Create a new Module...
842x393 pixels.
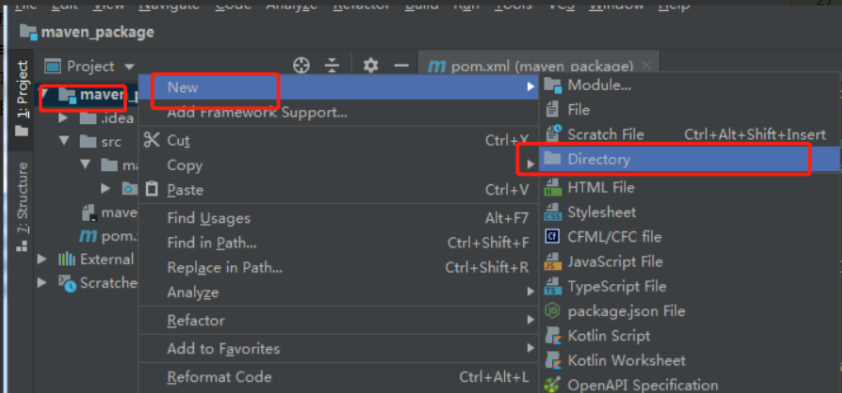coord(689,84)
